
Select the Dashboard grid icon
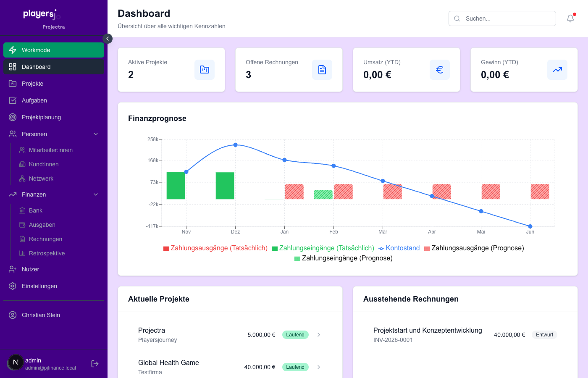12,66
